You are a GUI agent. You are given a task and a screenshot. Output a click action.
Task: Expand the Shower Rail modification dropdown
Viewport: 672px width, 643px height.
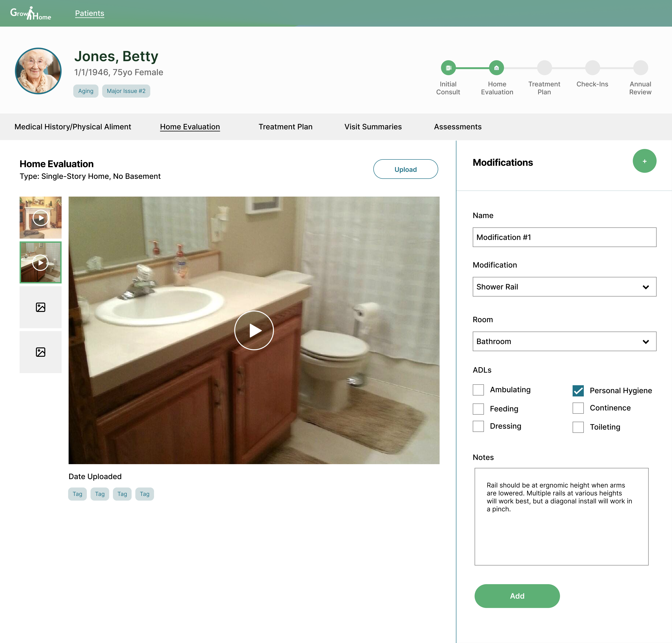[x=564, y=287]
